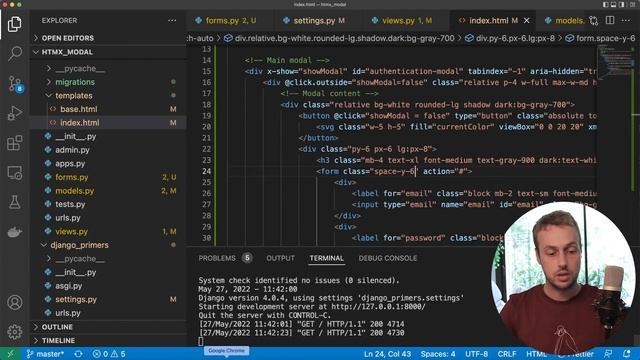Change line endings via CRLF
640x360 pixels.
[x=507, y=354]
